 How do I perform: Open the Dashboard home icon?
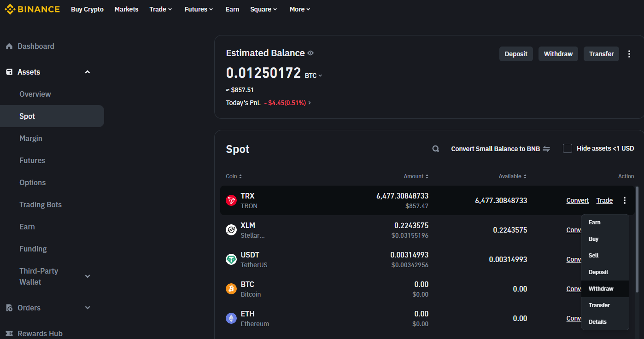9,47
